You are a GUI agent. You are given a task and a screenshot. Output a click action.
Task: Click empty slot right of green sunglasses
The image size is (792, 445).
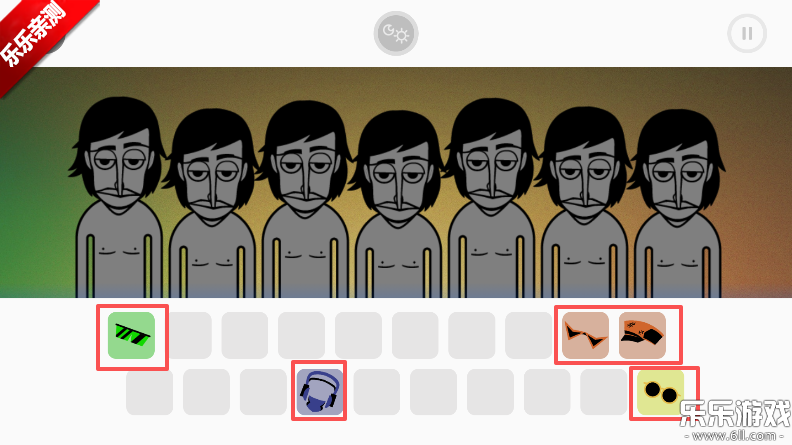(189, 335)
